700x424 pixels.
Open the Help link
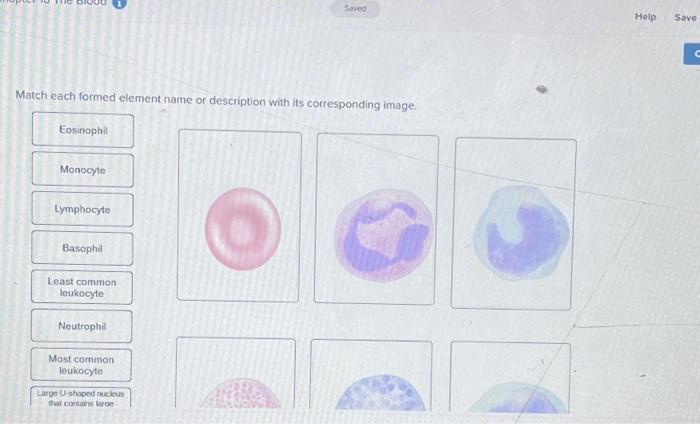pyautogui.click(x=646, y=17)
